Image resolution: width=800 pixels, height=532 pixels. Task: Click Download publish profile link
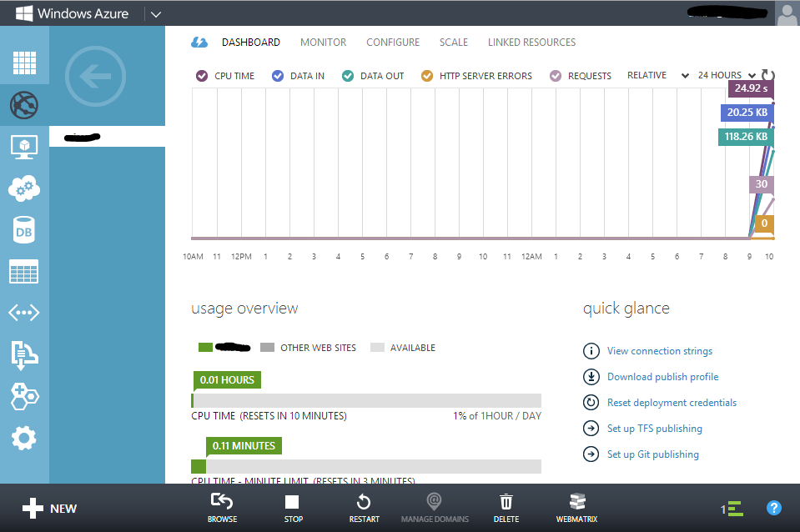pos(662,377)
